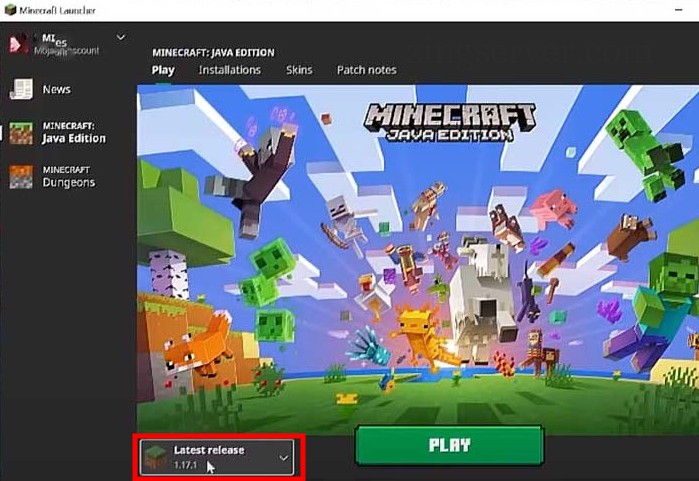This screenshot has width=699, height=481.
Task: Open the Installations tab
Action: tap(230, 70)
